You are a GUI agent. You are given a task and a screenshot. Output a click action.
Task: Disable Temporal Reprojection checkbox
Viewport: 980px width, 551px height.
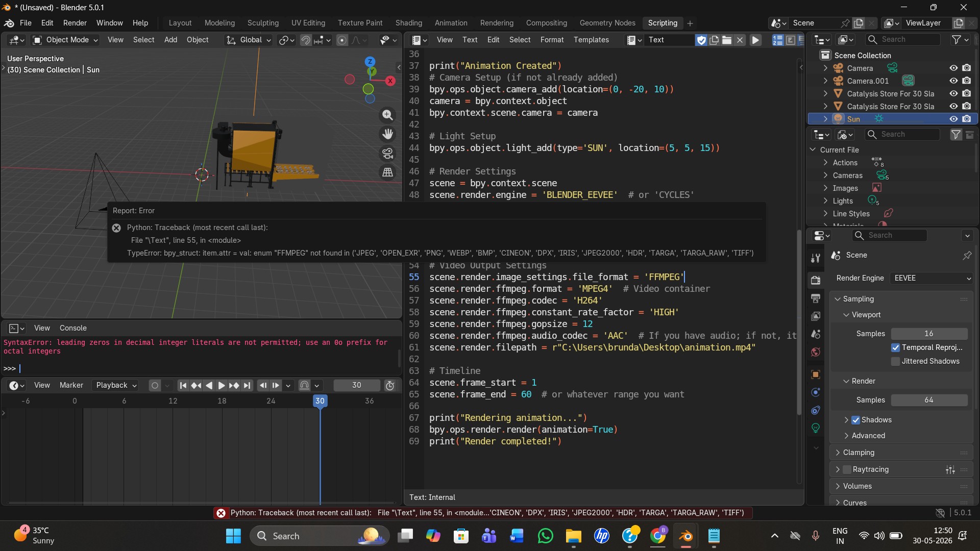895,347
